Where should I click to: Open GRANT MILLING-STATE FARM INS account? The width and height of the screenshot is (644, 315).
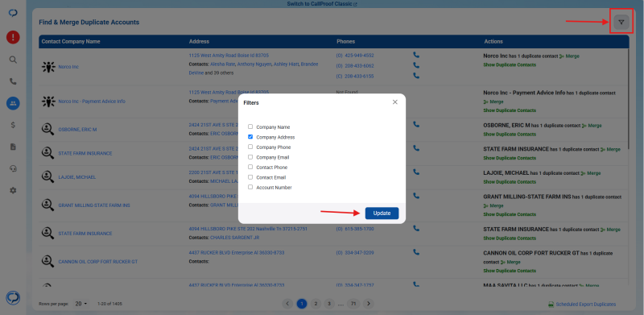(94, 205)
